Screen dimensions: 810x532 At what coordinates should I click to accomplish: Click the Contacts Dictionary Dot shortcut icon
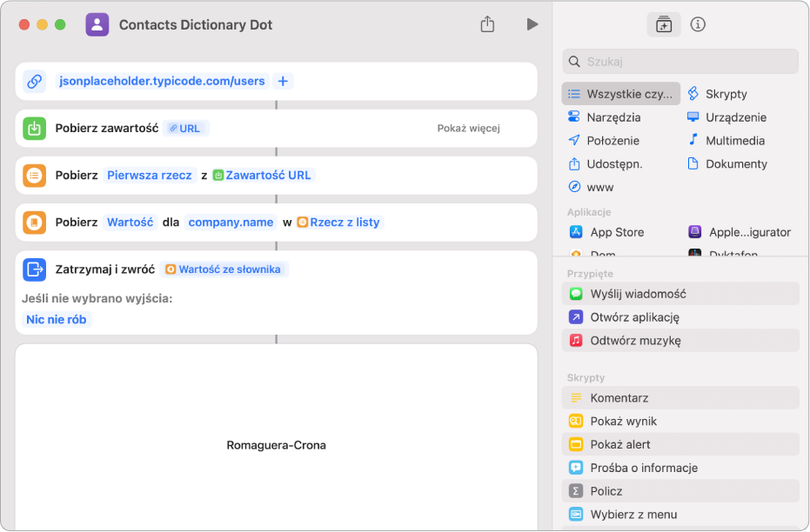coord(97,24)
